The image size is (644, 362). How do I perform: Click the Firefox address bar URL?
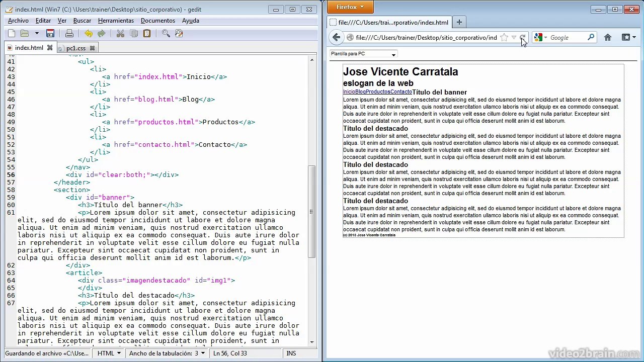[x=426, y=38]
